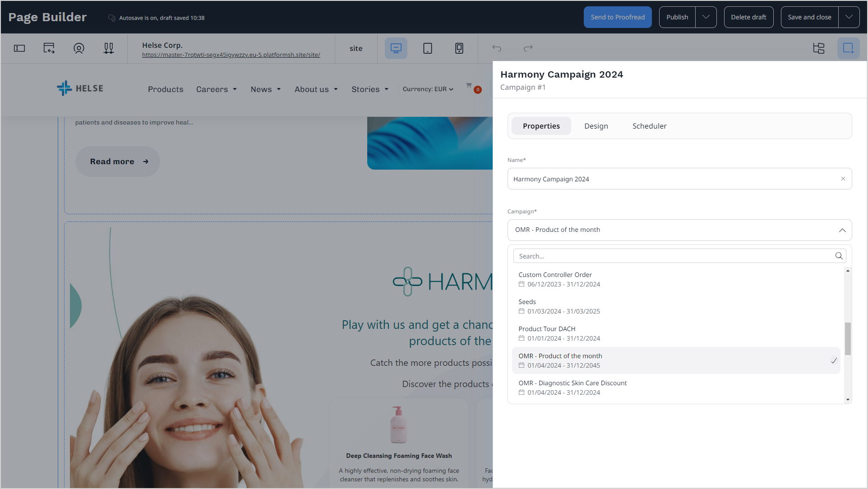Open the Scheduler tab
The image size is (868, 489).
[x=649, y=126]
